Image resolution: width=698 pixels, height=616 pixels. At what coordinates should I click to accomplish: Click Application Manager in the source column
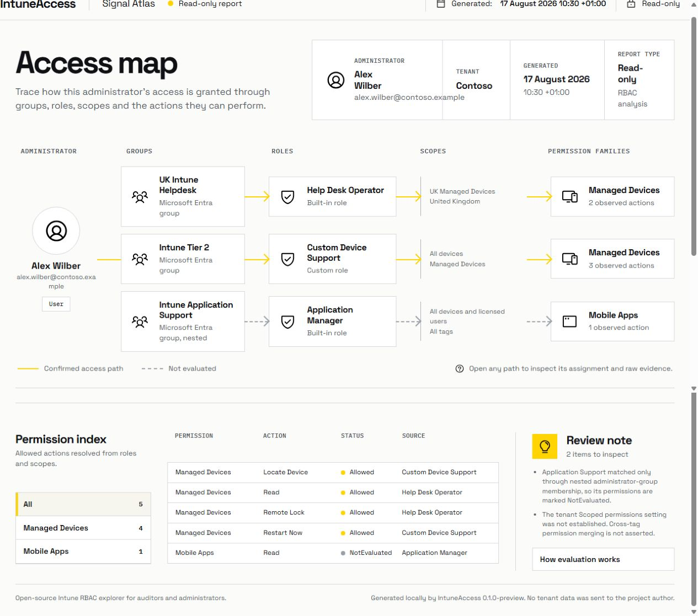click(x=434, y=553)
